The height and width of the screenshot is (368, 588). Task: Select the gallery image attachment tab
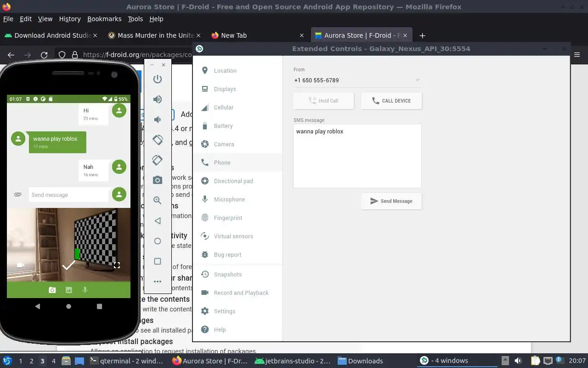tap(68, 290)
